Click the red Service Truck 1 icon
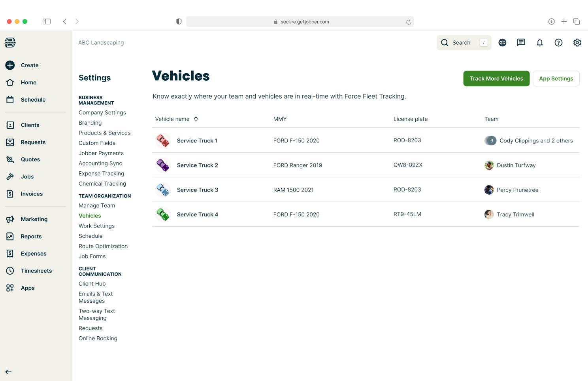The width and height of the screenshot is (588, 381). (163, 140)
